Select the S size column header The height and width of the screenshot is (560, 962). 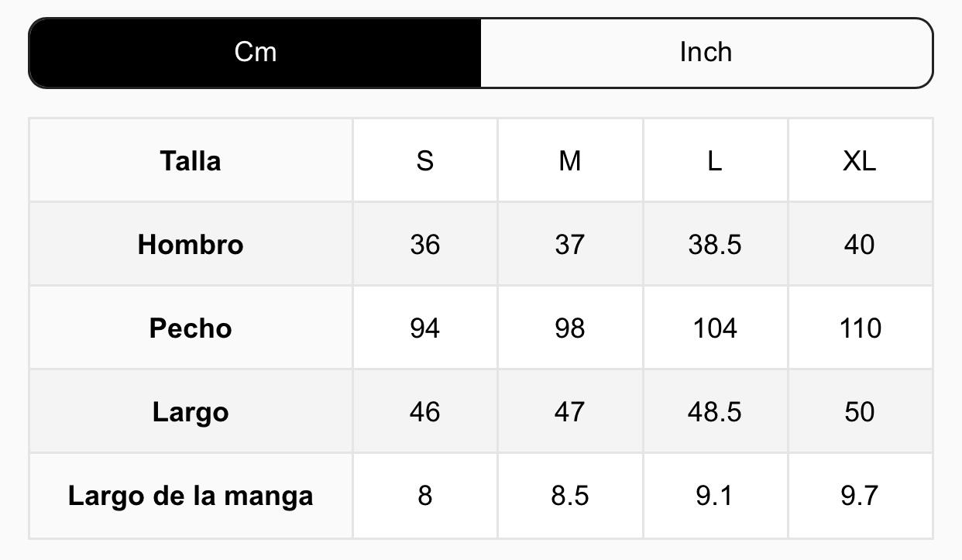(424, 161)
